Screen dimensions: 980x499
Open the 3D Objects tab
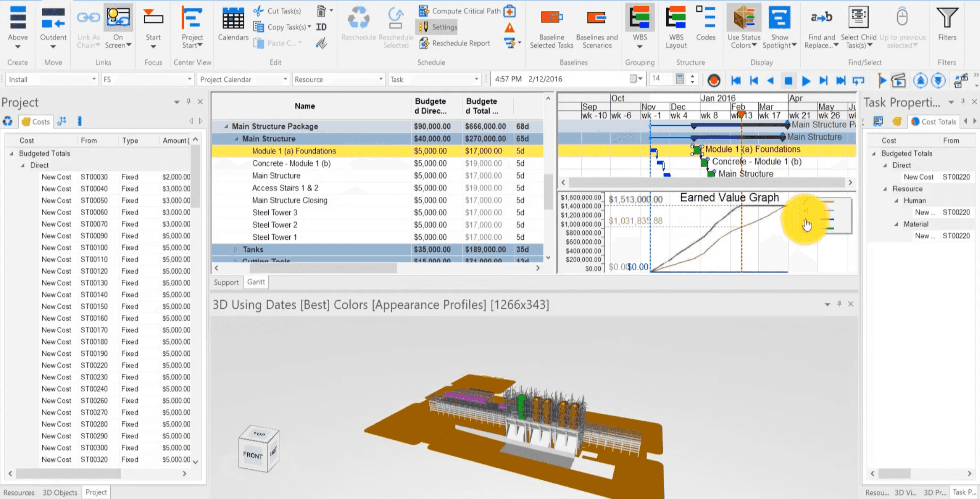(x=59, y=492)
